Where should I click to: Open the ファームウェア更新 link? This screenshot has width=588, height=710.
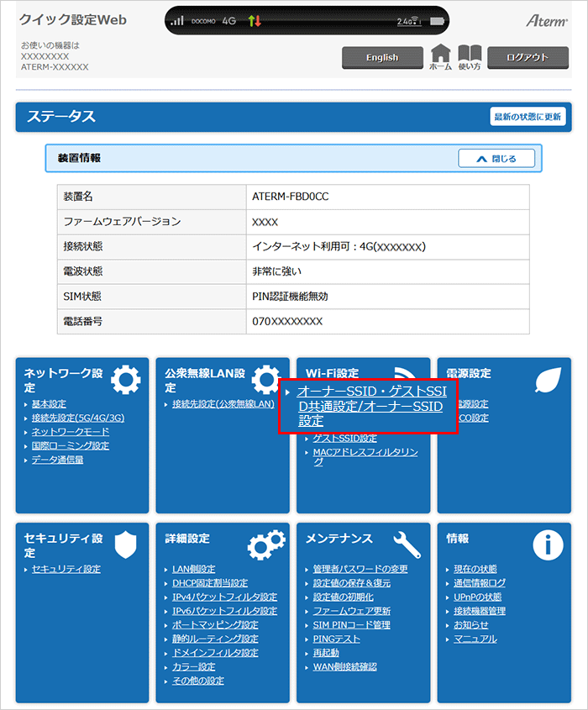[x=351, y=611]
